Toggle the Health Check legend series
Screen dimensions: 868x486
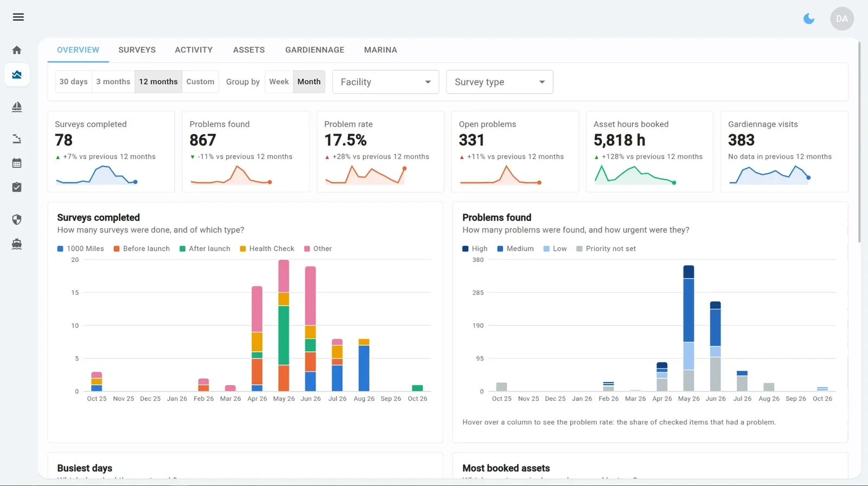(267, 249)
